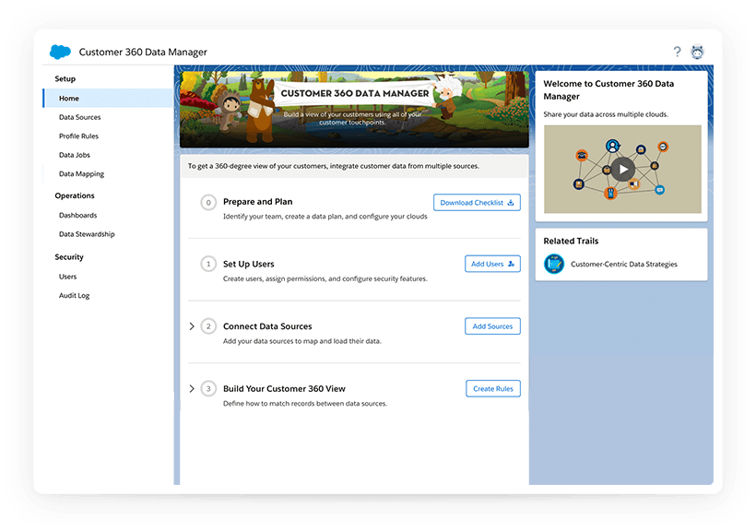Click the step 0 circle for Prepare and Plan

[208, 202]
